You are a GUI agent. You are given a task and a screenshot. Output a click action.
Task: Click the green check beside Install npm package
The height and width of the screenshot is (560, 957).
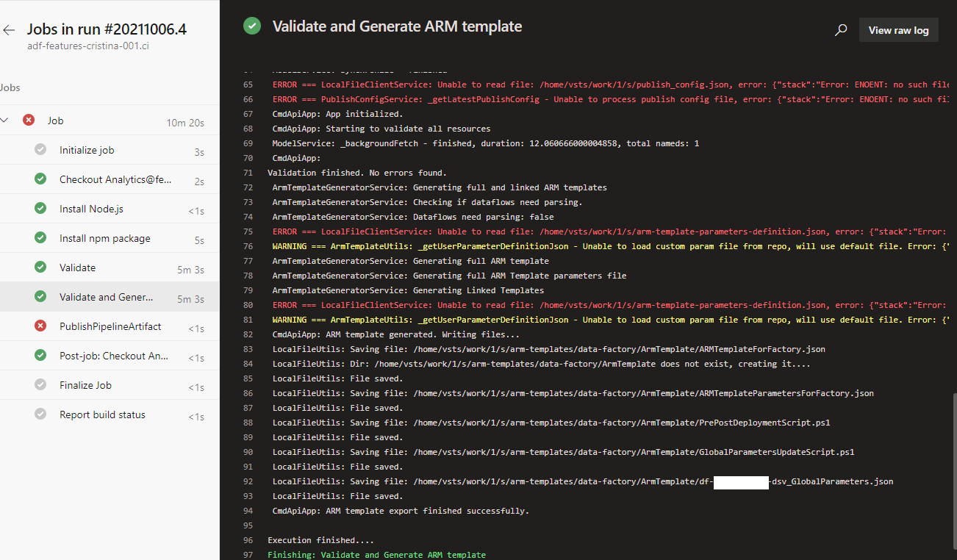pyautogui.click(x=40, y=237)
